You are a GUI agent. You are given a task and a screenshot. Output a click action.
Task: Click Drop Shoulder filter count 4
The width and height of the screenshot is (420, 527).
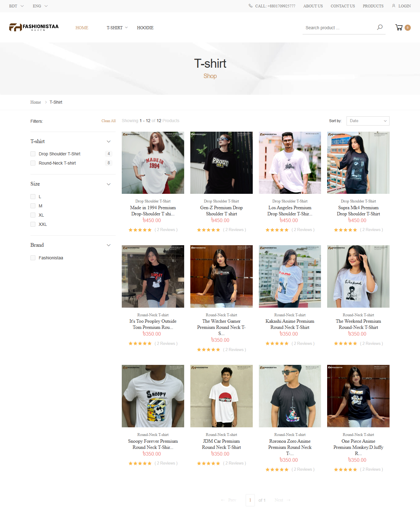pyautogui.click(x=109, y=154)
